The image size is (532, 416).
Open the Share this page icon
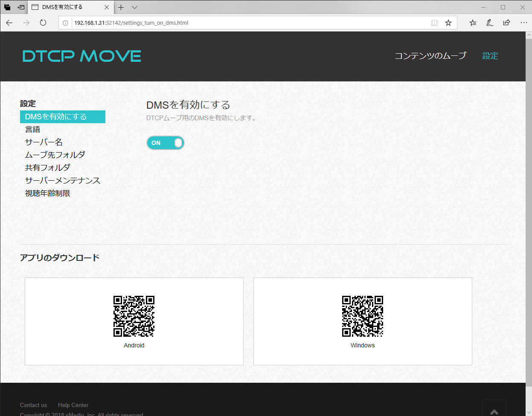tap(506, 23)
